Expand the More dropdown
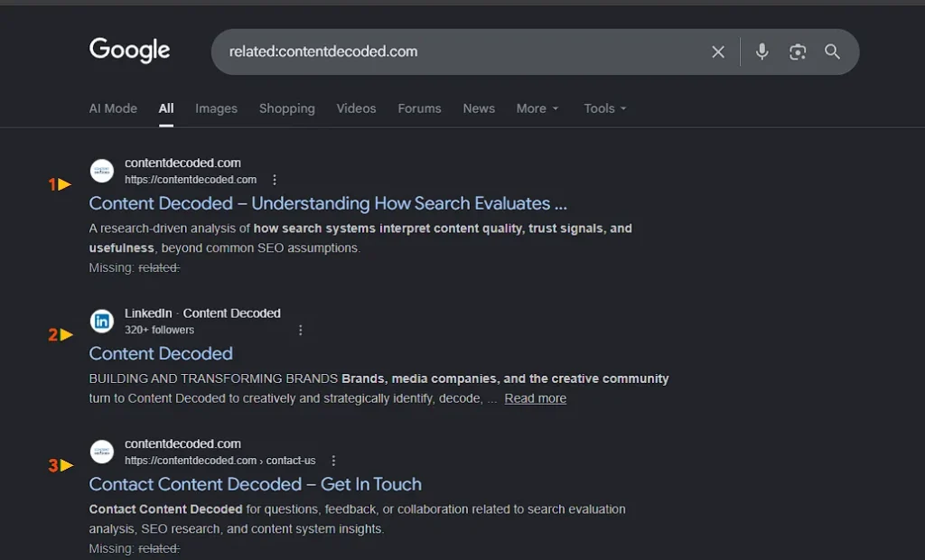This screenshot has width=925, height=560. coord(537,108)
